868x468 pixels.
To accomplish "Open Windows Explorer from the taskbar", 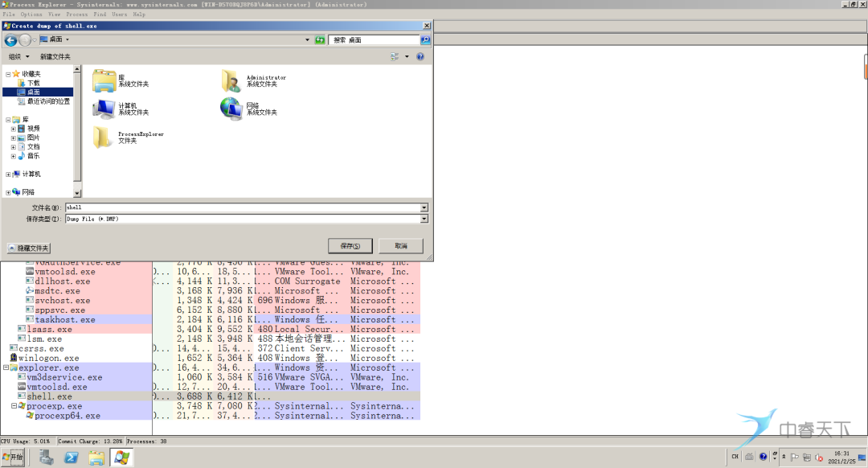I will coord(96,458).
